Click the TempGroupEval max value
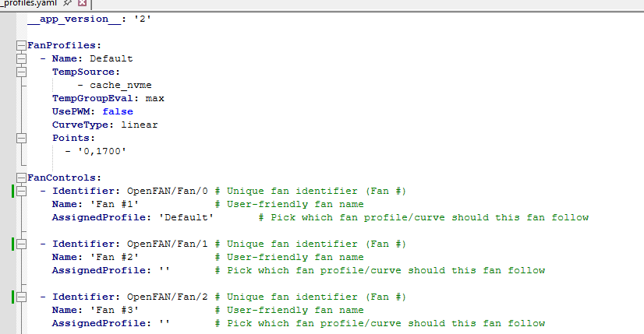This screenshot has width=644, height=334. coord(155,98)
